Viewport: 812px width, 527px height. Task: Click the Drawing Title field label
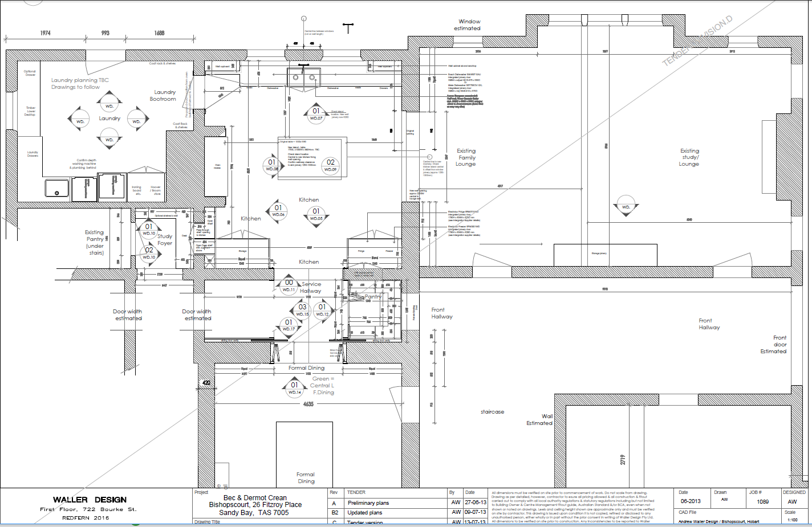(207, 521)
